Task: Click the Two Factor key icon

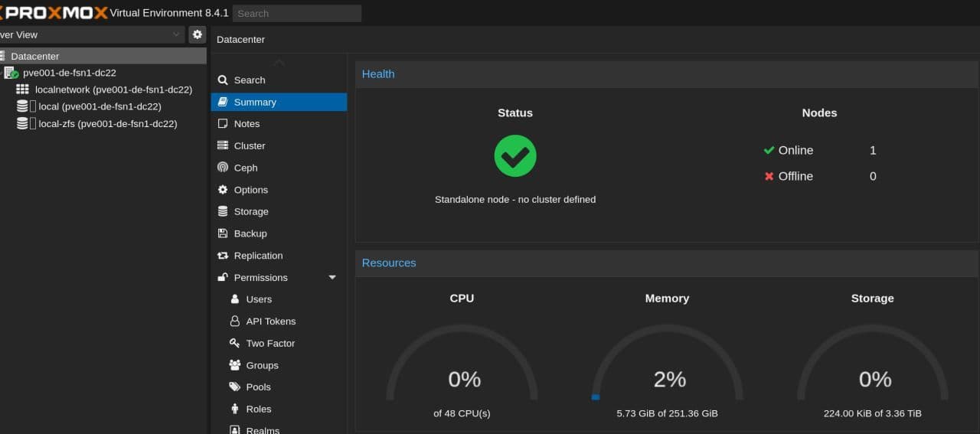Action: point(235,344)
